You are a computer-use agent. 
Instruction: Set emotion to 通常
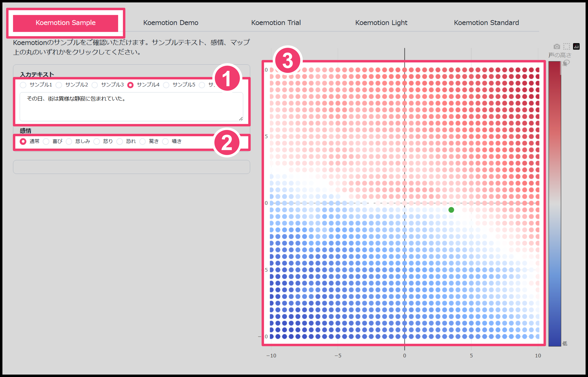23,141
